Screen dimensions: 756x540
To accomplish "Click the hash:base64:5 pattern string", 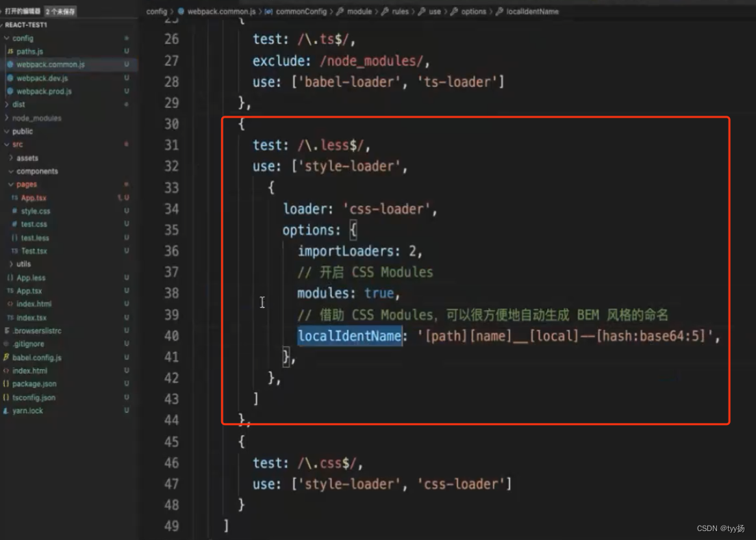I will (651, 336).
